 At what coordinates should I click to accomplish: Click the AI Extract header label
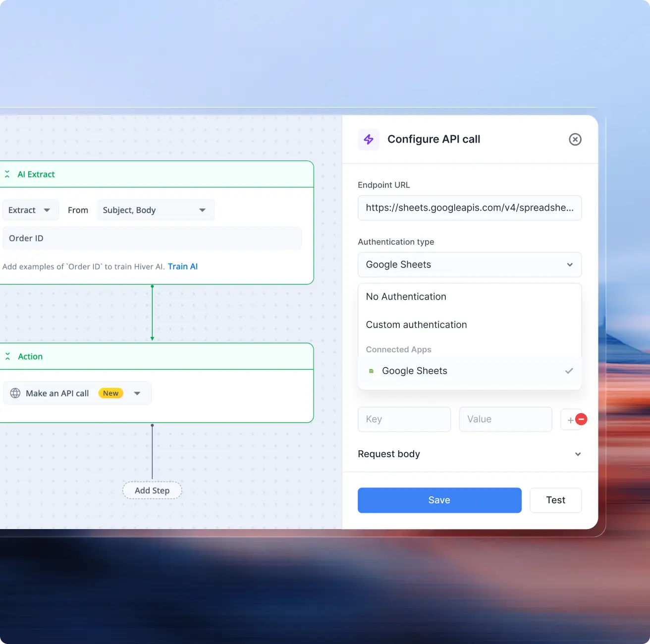pyautogui.click(x=36, y=174)
